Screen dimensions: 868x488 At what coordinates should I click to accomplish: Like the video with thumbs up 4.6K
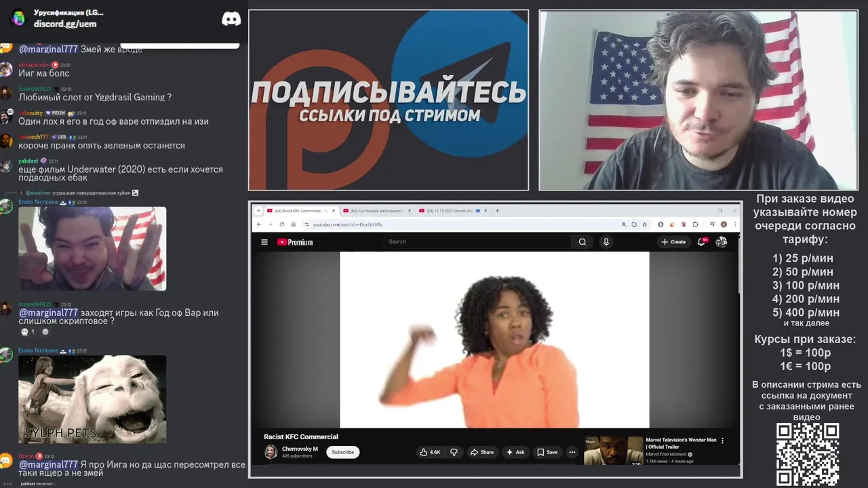(x=430, y=452)
